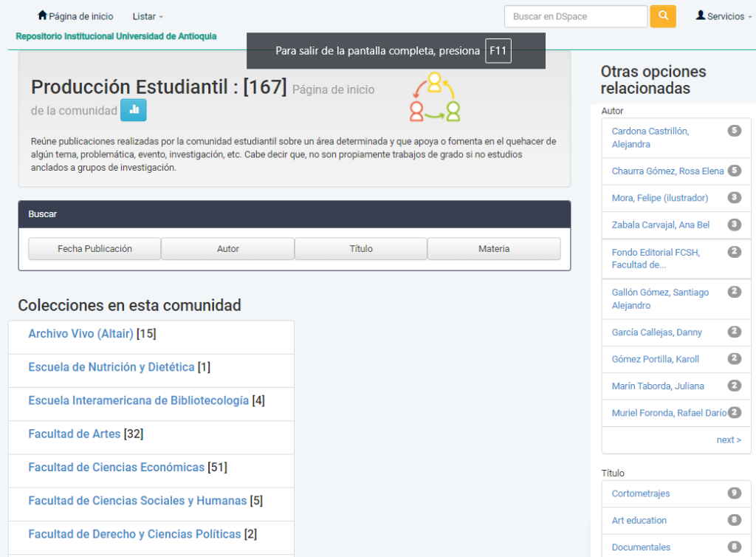Browse by Autor button
Screen dimensions: 756x557
coord(227,249)
